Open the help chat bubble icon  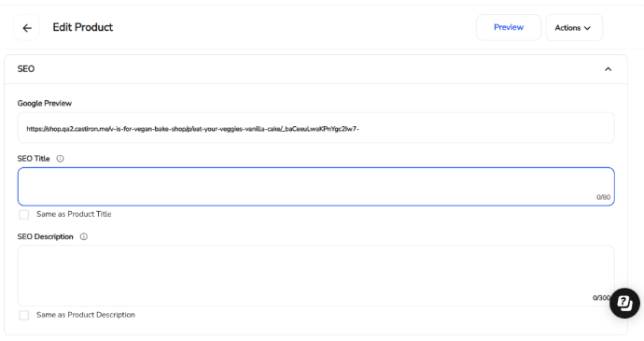[x=624, y=303]
